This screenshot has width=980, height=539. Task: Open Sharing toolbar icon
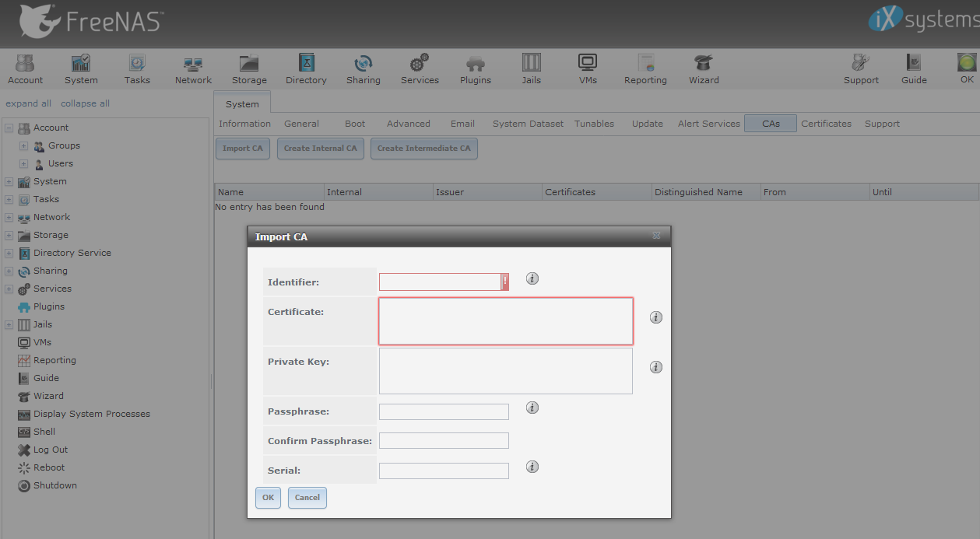364,69
